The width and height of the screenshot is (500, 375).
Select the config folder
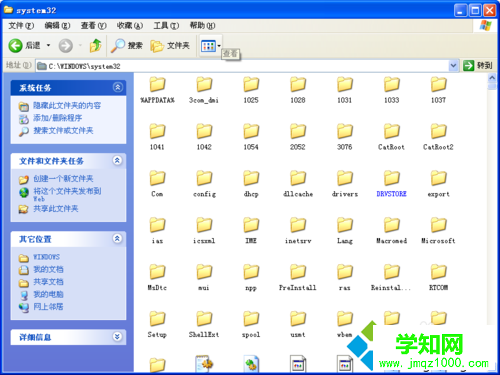coord(204,184)
